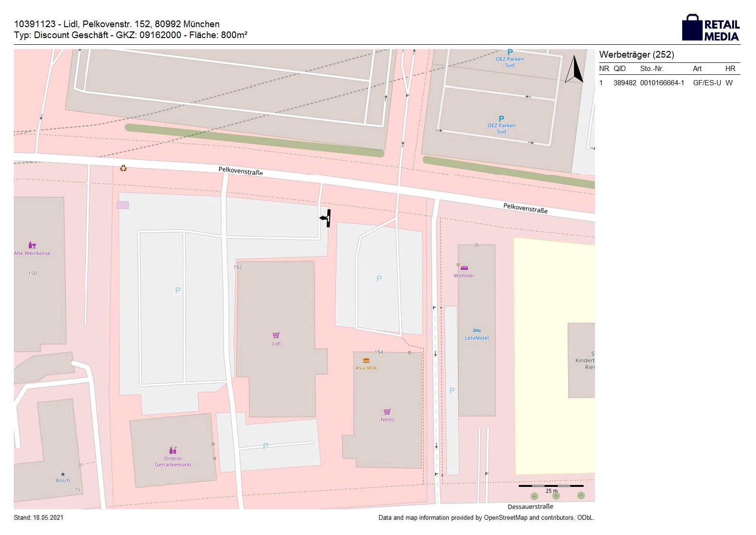The width and height of the screenshot is (756, 535).
Task: Click the Sto.-Nr. column header
Action: pos(652,69)
